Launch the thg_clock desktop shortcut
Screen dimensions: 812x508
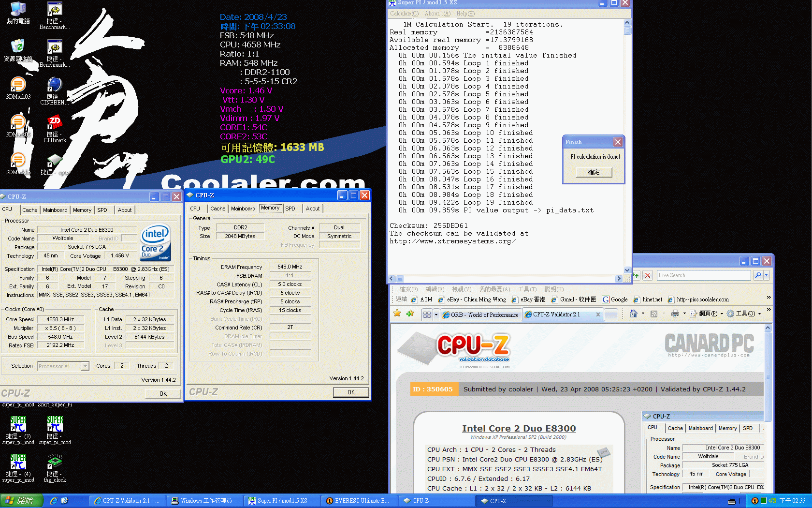click(x=55, y=467)
